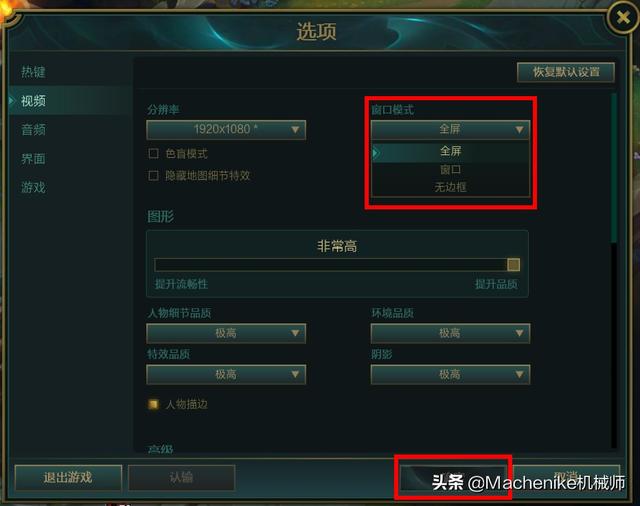This screenshot has height=506, width=640.
Task: Open the 1920x1080 resolution dropdown
Action: tap(226, 130)
